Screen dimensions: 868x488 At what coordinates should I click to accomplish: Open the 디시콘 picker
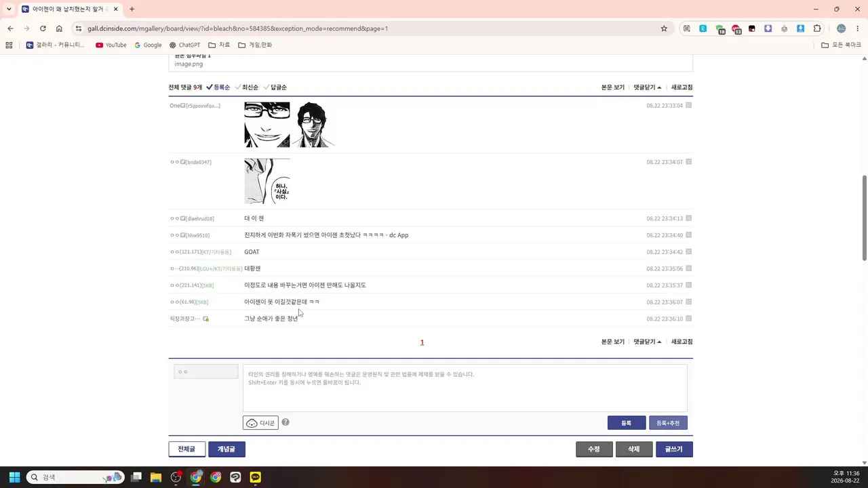(260, 423)
